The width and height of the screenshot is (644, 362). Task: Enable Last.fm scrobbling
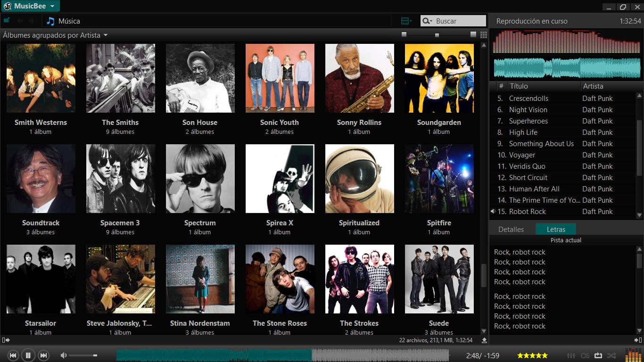pyautogui.click(x=585, y=356)
